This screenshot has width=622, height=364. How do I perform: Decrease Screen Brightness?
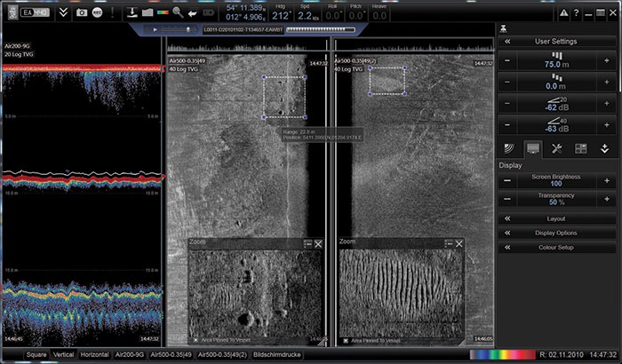pyautogui.click(x=507, y=180)
